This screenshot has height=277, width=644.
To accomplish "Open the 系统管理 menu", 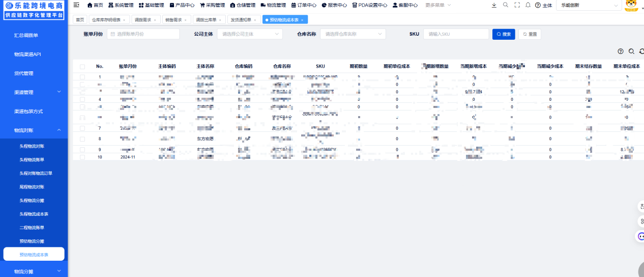I will tap(121, 5).
